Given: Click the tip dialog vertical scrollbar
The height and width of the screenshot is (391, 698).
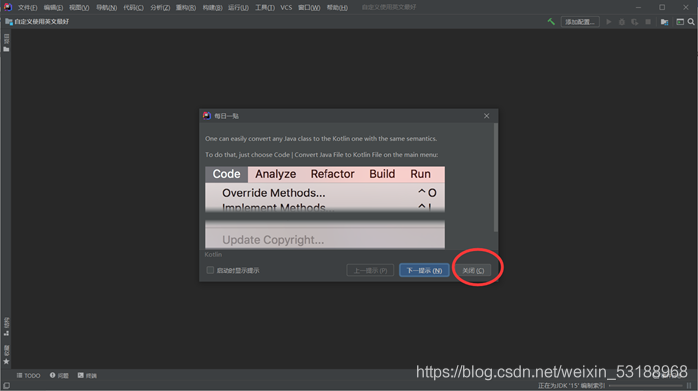Looking at the screenshot, I should [495, 177].
